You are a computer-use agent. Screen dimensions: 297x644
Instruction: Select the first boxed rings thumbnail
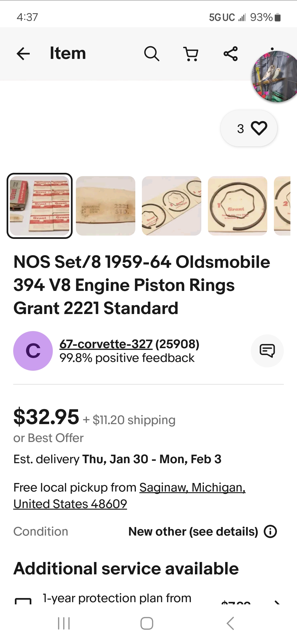[40, 206]
